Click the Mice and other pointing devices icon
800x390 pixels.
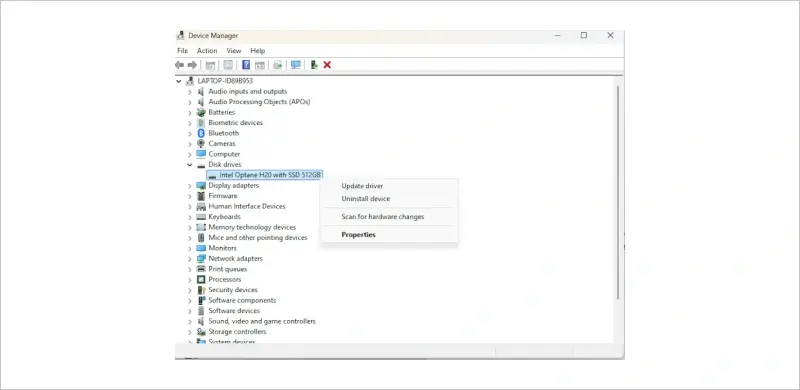pos(201,238)
